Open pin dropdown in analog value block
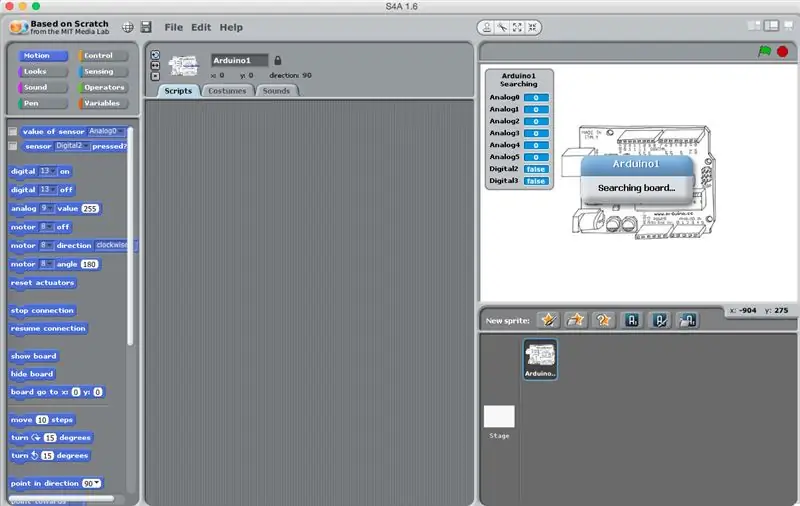 [x=46, y=208]
